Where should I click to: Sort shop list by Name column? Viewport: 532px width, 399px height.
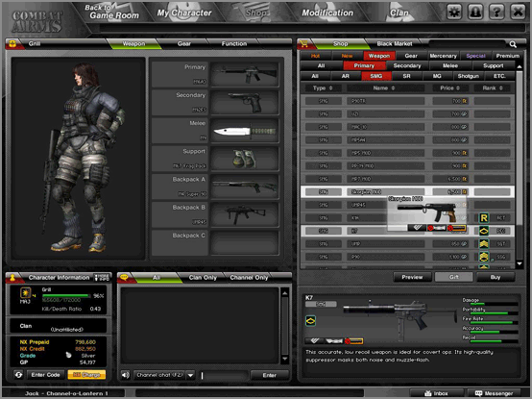pos(384,87)
